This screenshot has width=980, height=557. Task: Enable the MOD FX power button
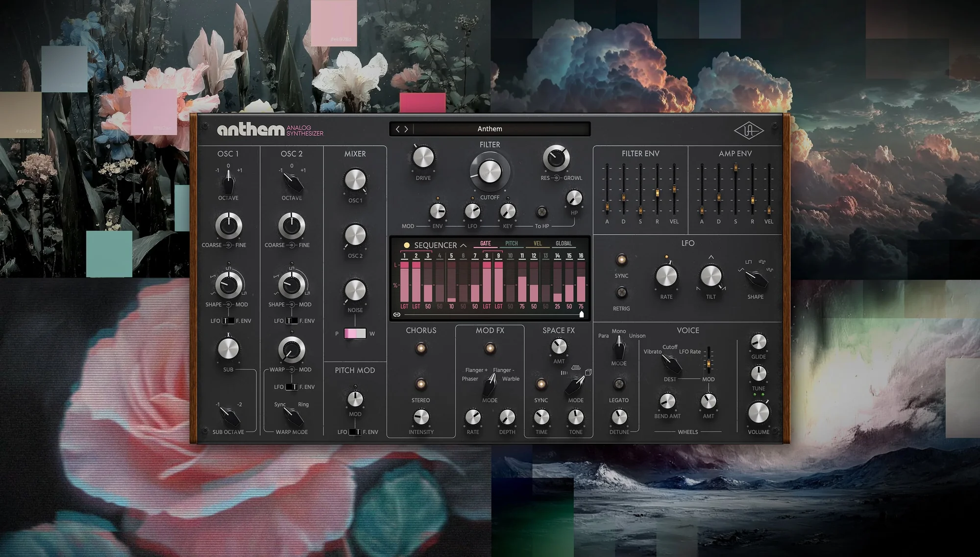coord(490,349)
